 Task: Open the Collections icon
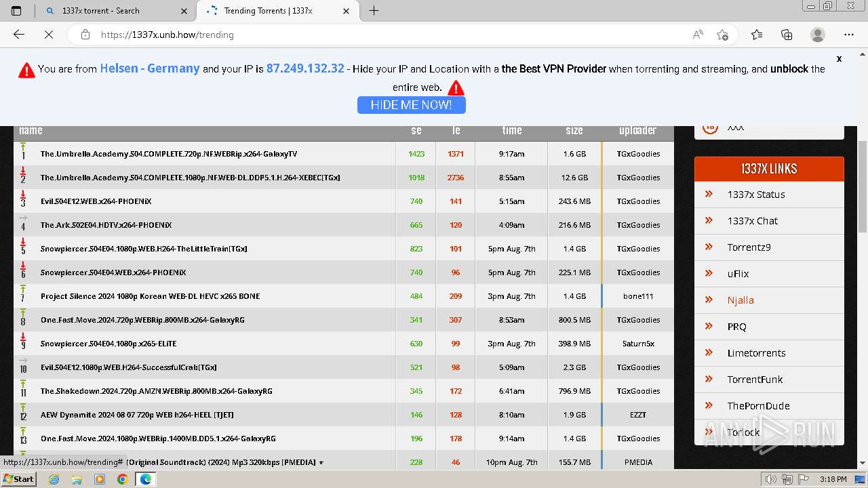pyautogui.click(x=787, y=35)
